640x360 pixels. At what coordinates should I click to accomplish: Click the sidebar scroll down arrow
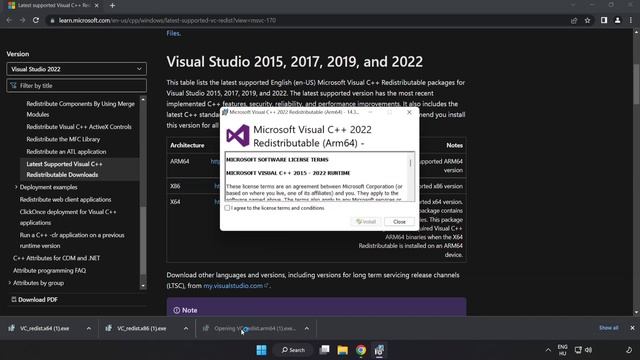pyautogui.click(x=143, y=286)
